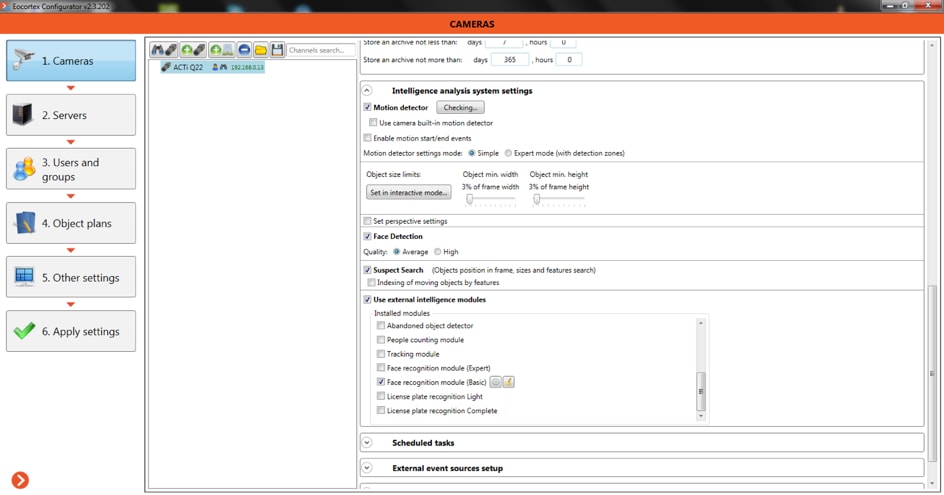This screenshot has height=495, width=944.
Task: Click the add camera icon with green plus
Action: pos(187,50)
